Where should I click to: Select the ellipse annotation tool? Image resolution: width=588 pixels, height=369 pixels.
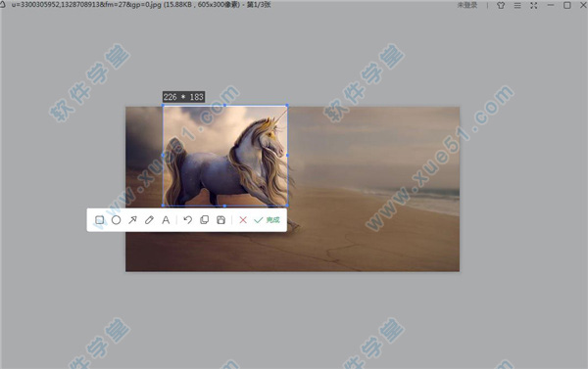[x=117, y=220]
